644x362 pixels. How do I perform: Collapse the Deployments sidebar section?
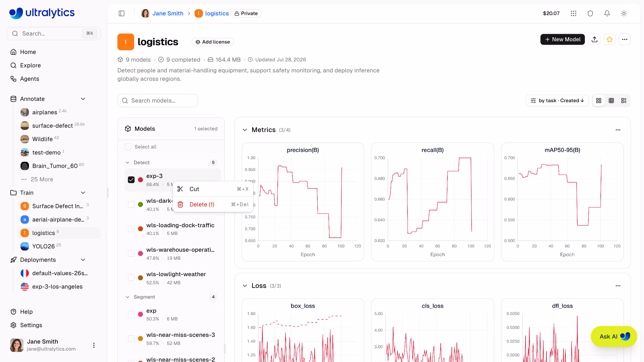click(x=83, y=260)
